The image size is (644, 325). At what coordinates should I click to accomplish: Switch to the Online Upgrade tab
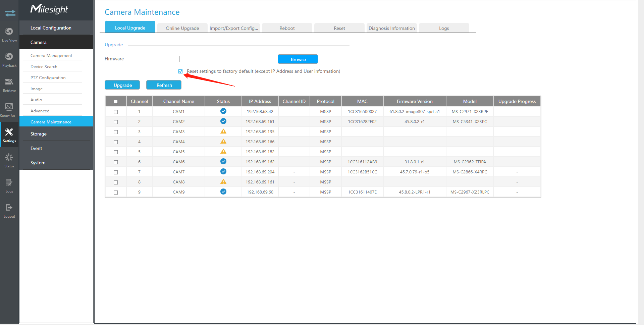pos(182,28)
